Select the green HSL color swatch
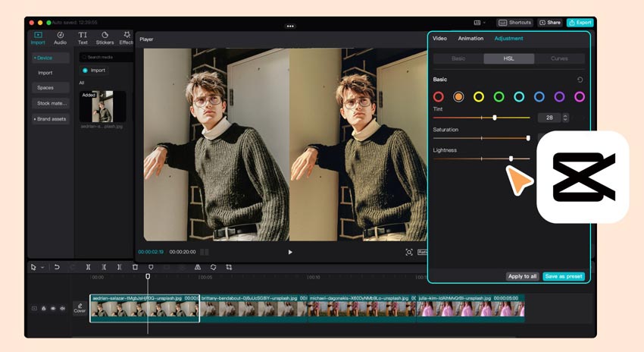This screenshot has width=644, height=352. point(499,96)
